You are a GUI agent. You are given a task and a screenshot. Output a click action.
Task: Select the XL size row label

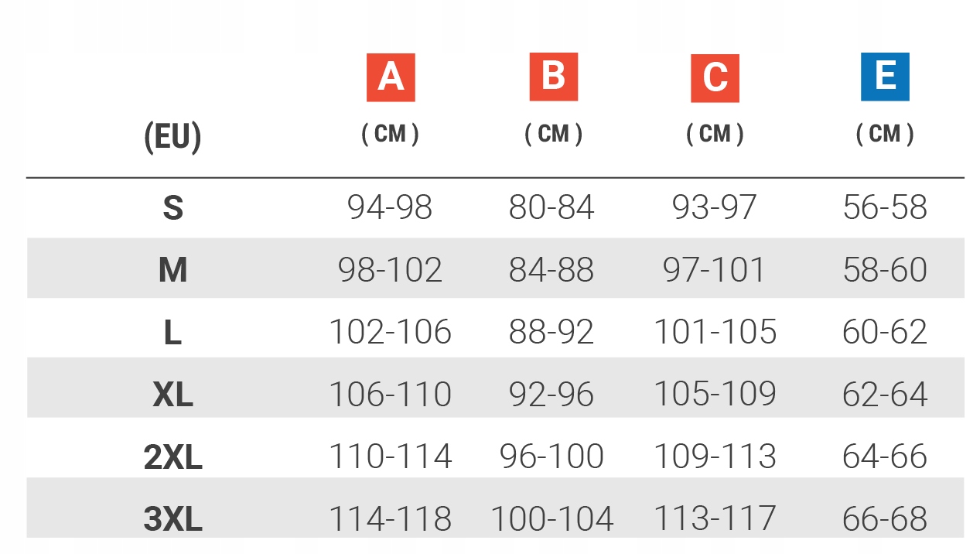tap(172, 395)
